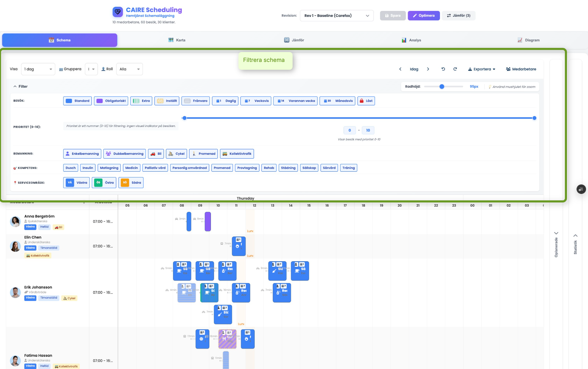The height and width of the screenshot is (369, 588).
Task: Click the undo arrow icon
Action: click(x=443, y=69)
